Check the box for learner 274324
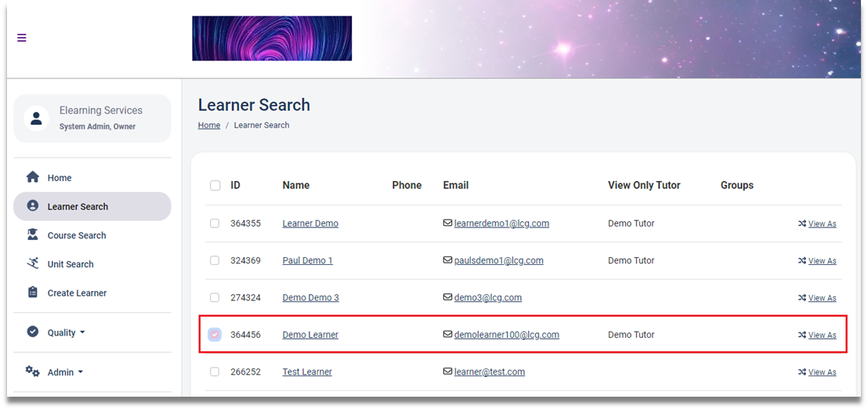 pos(214,298)
